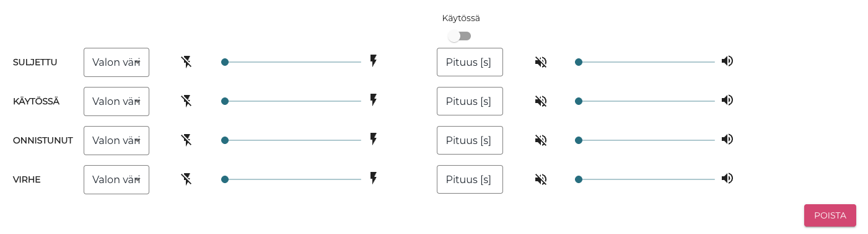Click flash-off icon in VIRHE row
This screenshot has width=868, height=234.
[x=186, y=179]
